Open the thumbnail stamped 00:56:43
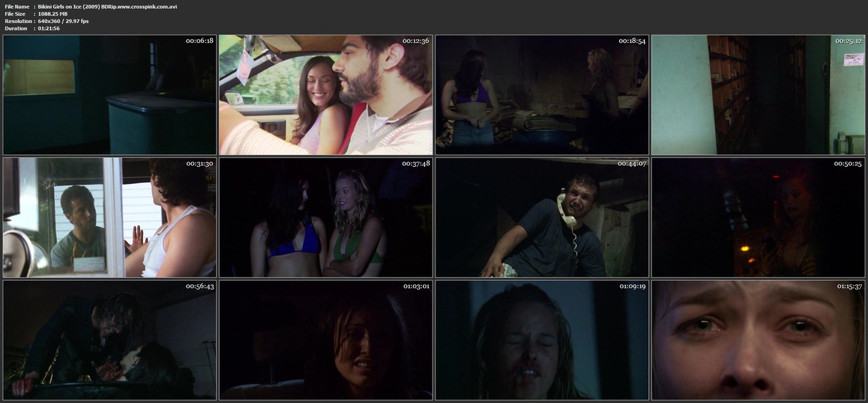Image resolution: width=868 pixels, height=403 pixels. (x=109, y=340)
